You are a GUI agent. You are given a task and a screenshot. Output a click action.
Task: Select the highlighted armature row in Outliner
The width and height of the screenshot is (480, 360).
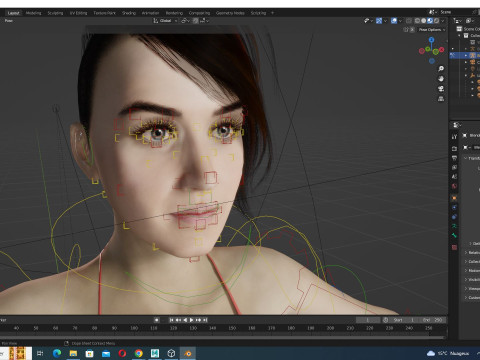click(x=465, y=55)
